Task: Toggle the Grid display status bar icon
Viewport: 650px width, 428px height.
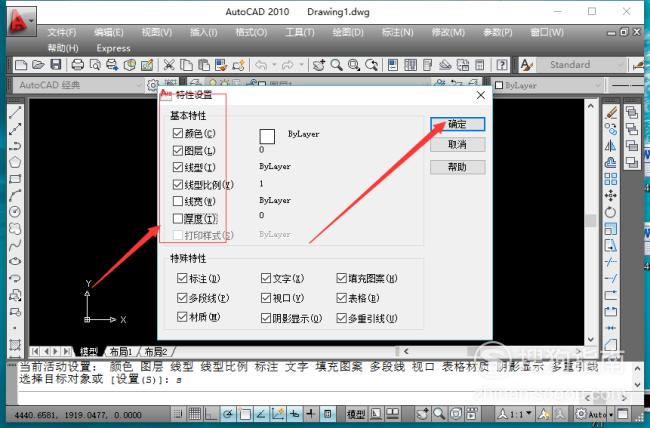Action: (195, 413)
